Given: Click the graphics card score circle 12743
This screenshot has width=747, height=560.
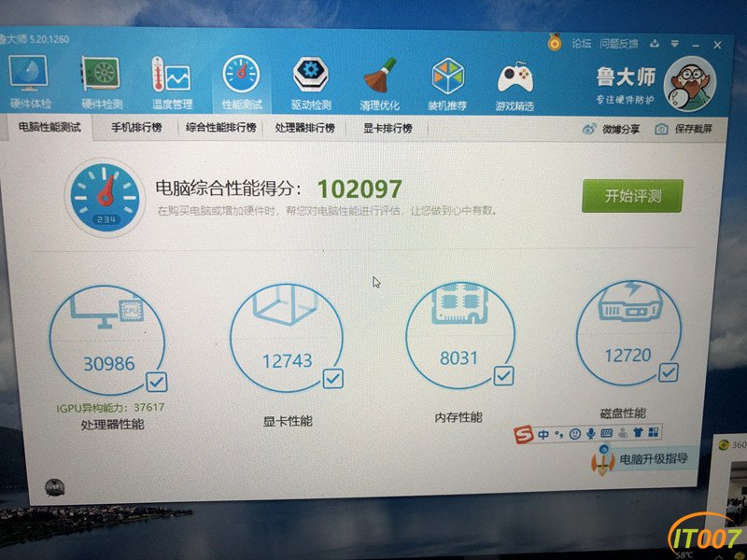Looking at the screenshot, I should pos(287,337).
